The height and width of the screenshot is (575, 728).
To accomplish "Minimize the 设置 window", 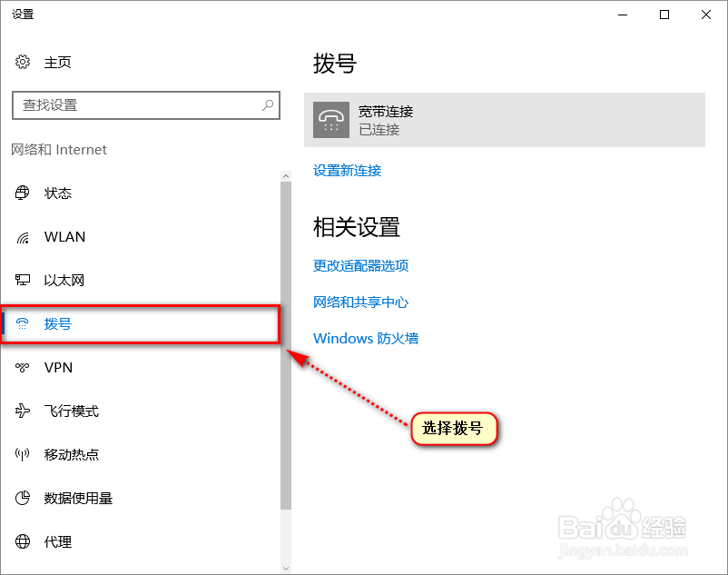I will [x=623, y=15].
